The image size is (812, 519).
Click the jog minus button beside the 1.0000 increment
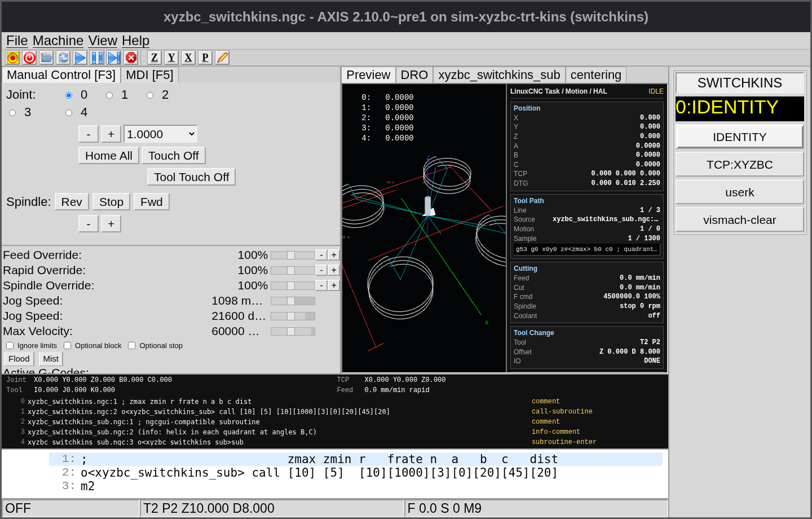[x=89, y=134]
